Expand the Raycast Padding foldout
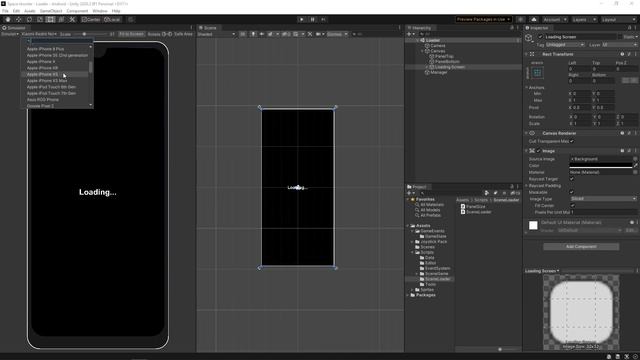The image size is (640, 360). pyautogui.click(x=527, y=186)
